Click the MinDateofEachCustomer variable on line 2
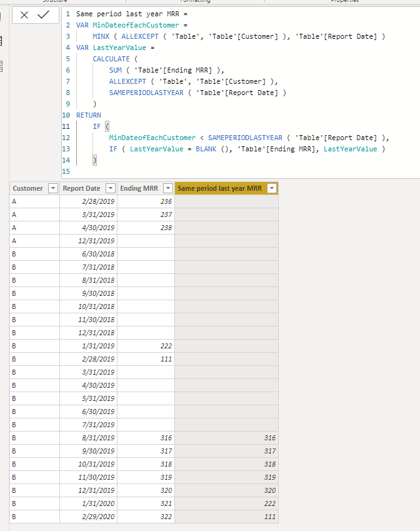The image size is (420, 531). tap(136, 25)
